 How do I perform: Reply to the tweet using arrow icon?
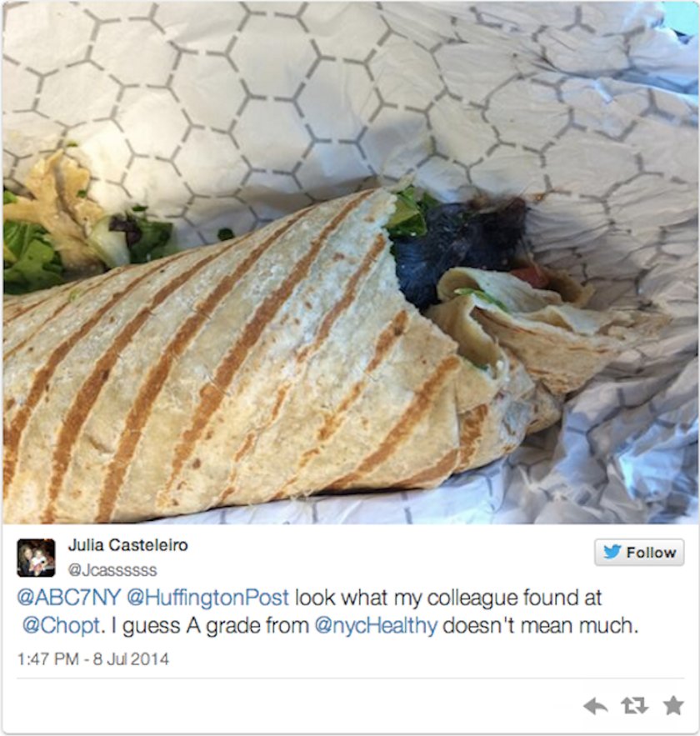595,705
